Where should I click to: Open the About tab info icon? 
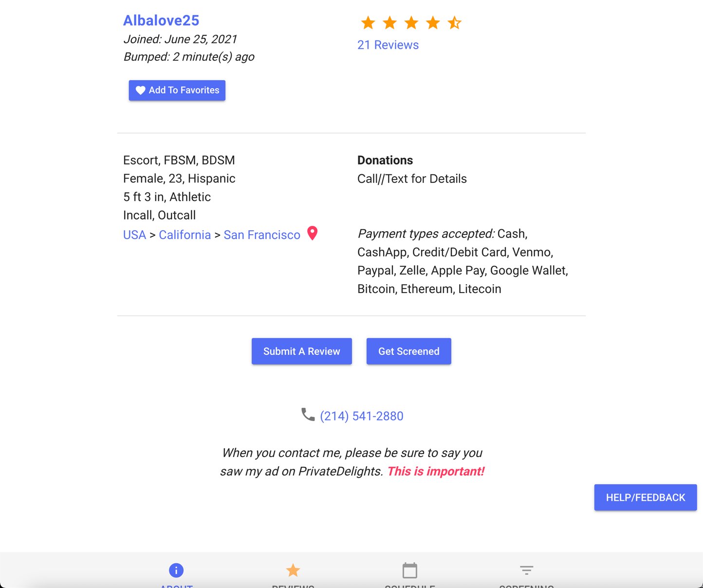pos(176,570)
